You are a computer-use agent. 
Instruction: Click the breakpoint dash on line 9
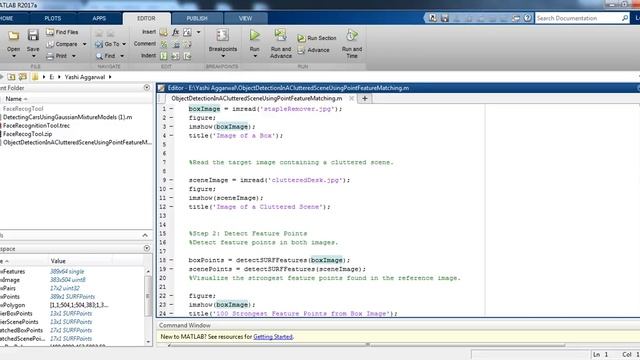(x=171, y=180)
